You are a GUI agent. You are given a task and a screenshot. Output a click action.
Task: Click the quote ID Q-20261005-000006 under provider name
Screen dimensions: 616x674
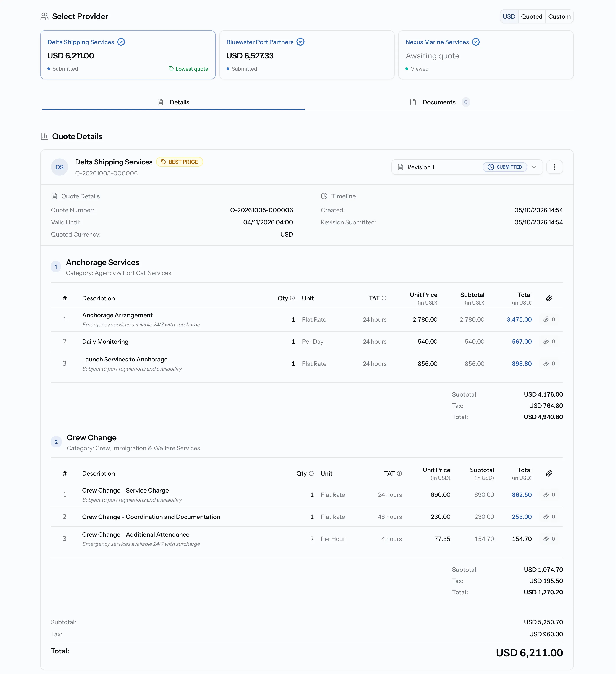pyautogui.click(x=106, y=173)
